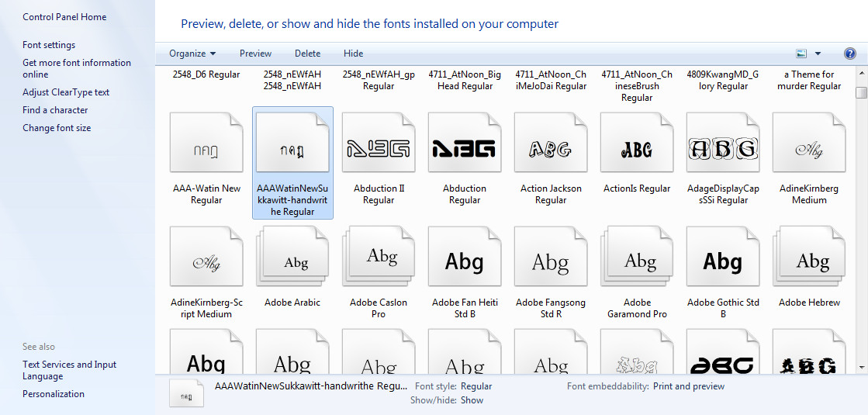Select the Action Jackson Regular font icon
The height and width of the screenshot is (415, 868).
coord(551,143)
